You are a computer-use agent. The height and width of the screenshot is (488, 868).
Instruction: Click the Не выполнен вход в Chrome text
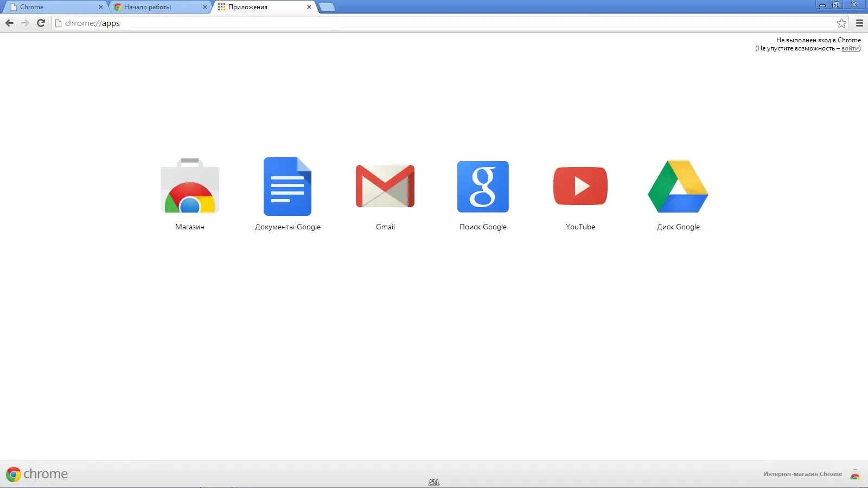point(819,40)
